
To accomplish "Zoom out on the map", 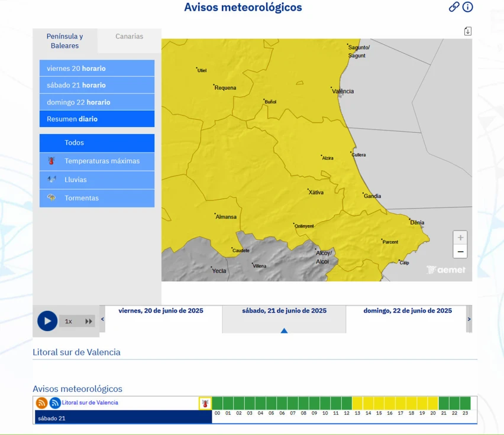I will (460, 251).
